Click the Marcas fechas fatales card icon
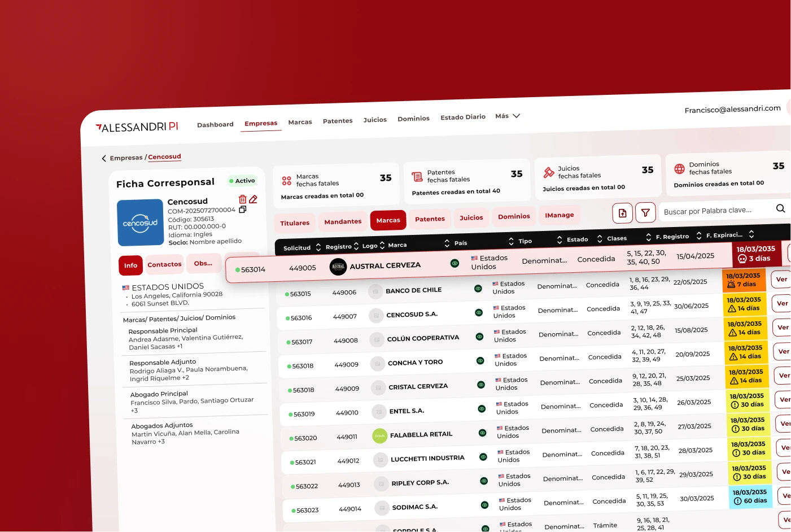 [x=287, y=181]
